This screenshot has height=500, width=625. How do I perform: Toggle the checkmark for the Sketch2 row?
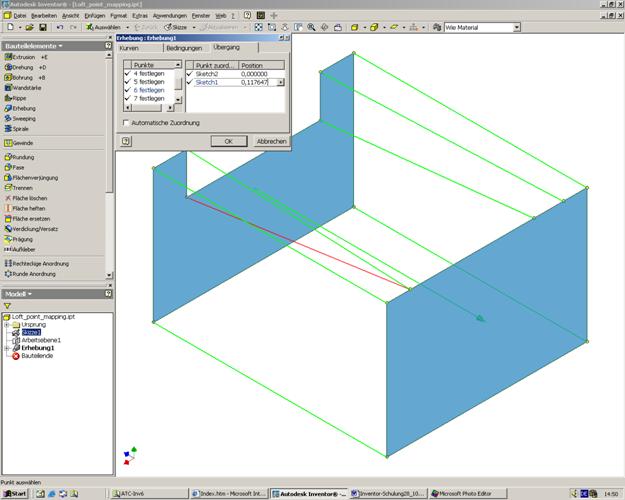(190, 74)
